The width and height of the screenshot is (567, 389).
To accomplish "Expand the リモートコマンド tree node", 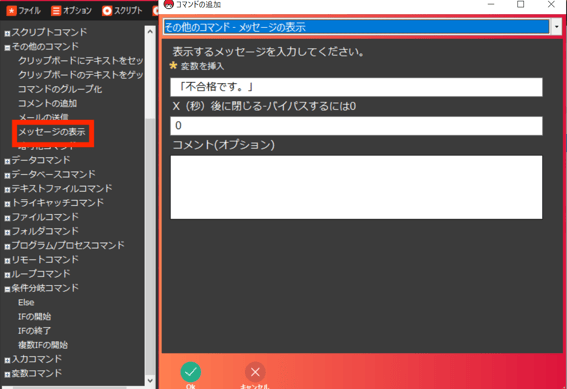I will [x=7, y=261].
